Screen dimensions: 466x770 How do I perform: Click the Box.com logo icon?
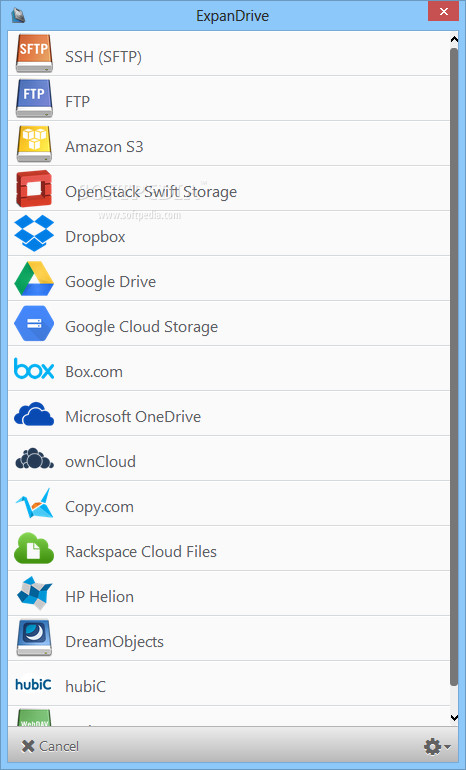tap(34, 369)
